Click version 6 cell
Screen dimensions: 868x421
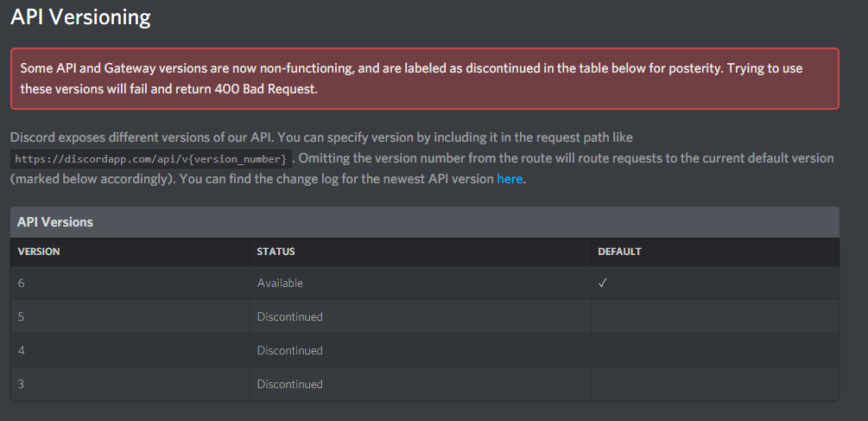(130, 283)
